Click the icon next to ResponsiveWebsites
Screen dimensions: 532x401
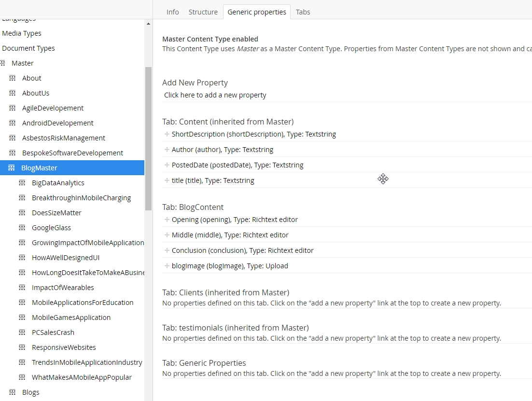(22, 347)
